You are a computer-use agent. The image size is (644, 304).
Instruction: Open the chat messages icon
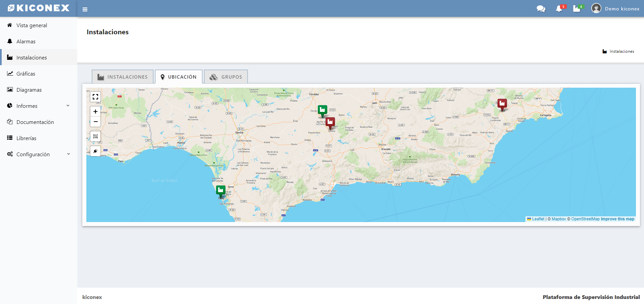[x=541, y=9]
